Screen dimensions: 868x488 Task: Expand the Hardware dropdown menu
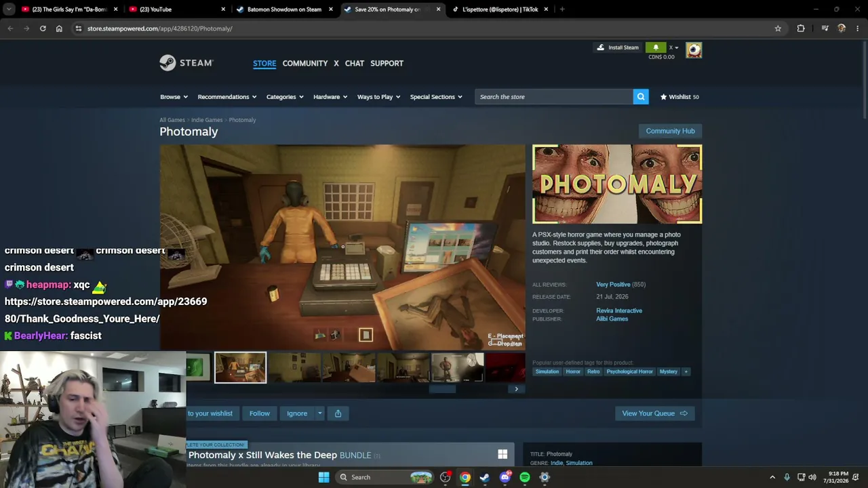click(x=330, y=97)
